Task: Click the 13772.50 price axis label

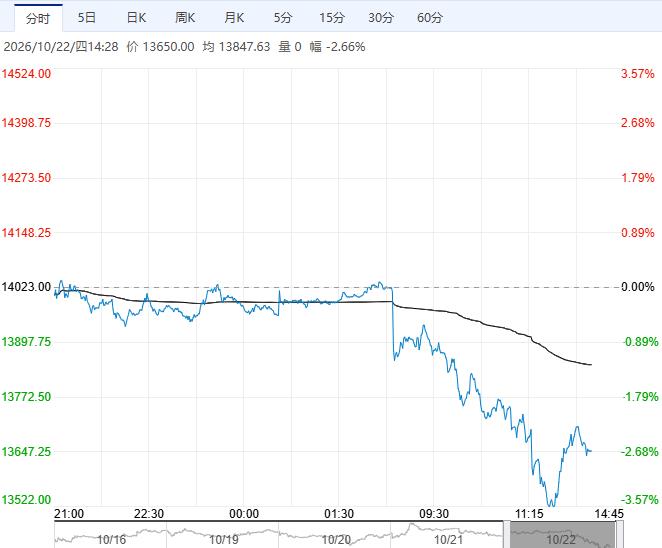Action: point(26,397)
